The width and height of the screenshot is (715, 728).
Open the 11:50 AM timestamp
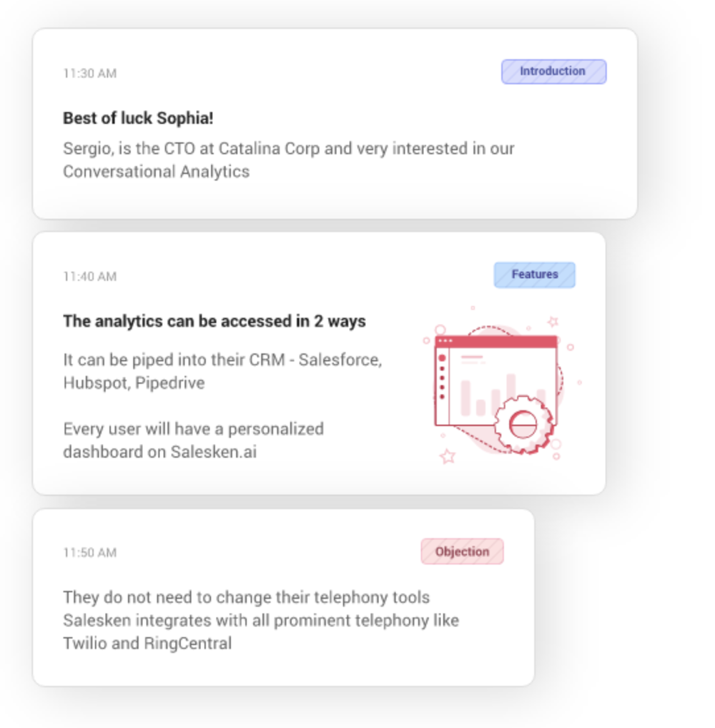pos(90,553)
